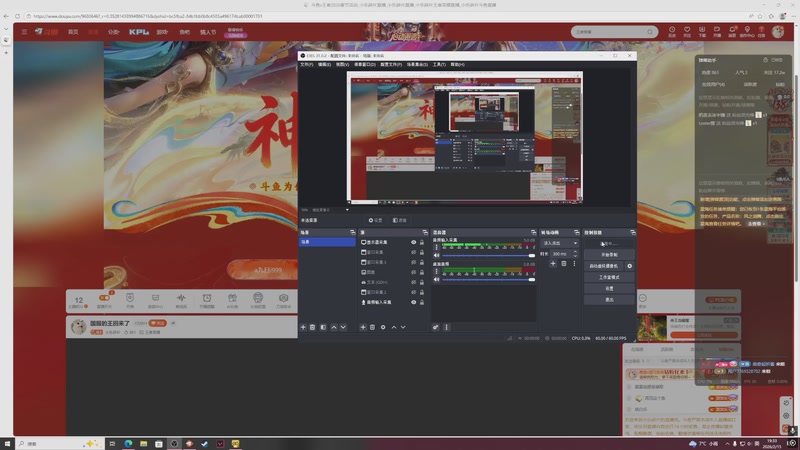Toggle lock on text (GDI+) source
Screen dimensions: 800x450
click(x=422, y=282)
